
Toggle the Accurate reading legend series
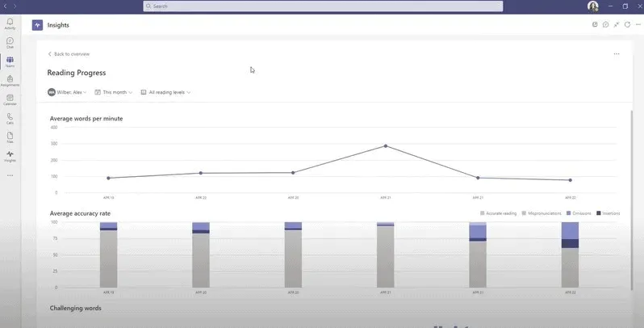(x=496, y=212)
